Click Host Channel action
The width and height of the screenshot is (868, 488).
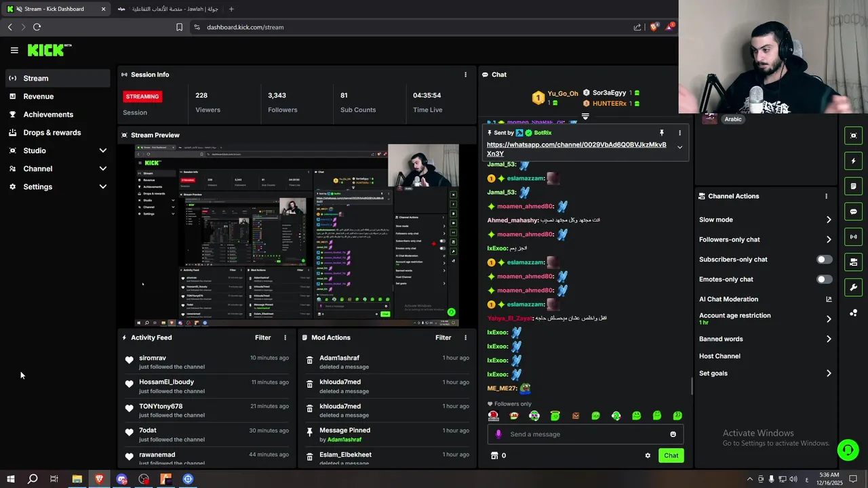[719, 357]
